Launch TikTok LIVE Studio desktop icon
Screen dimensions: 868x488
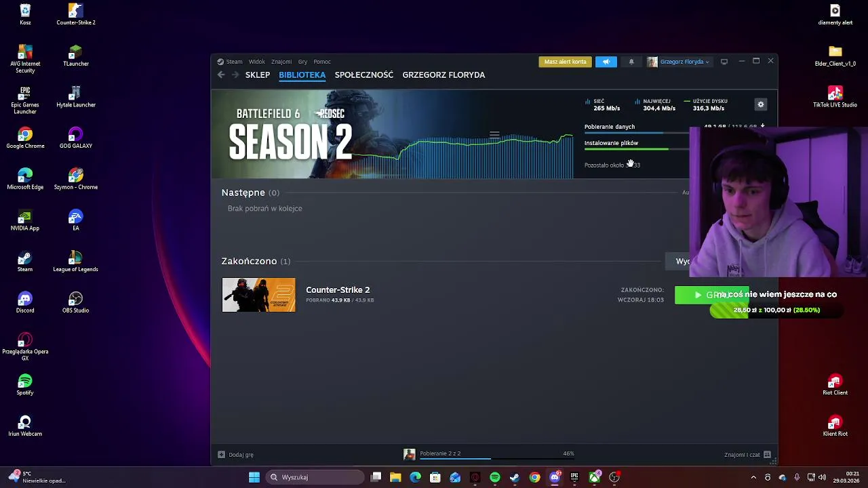835,96
